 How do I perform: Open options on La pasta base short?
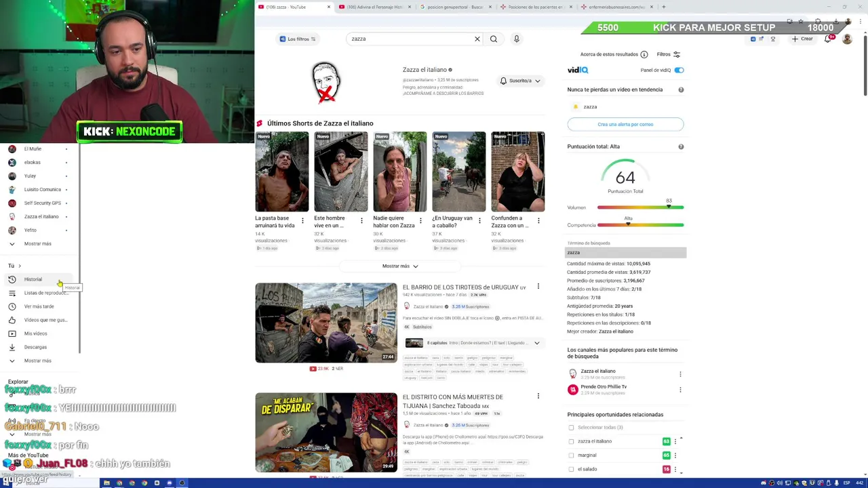coord(302,220)
